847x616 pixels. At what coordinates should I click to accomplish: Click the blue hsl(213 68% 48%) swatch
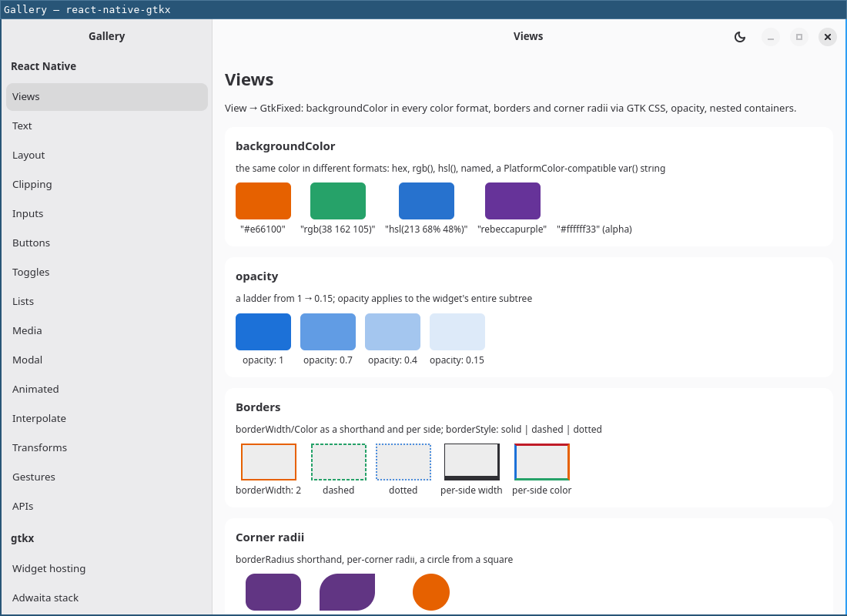click(427, 201)
